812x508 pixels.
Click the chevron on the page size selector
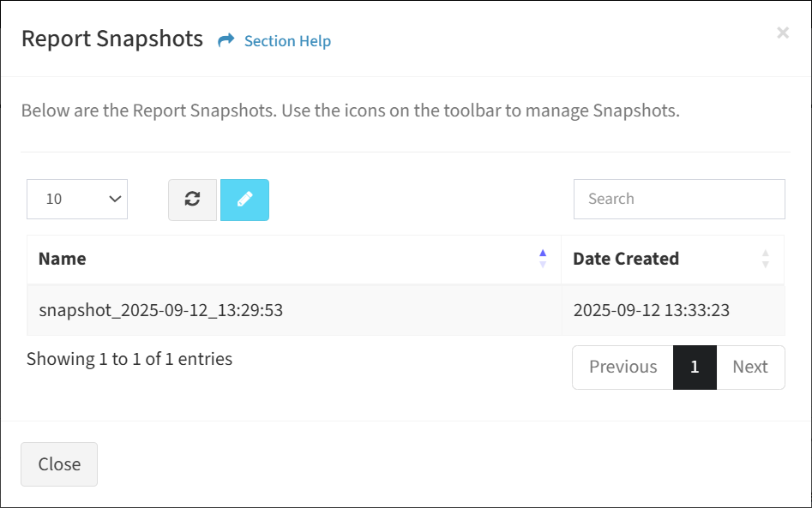(115, 199)
